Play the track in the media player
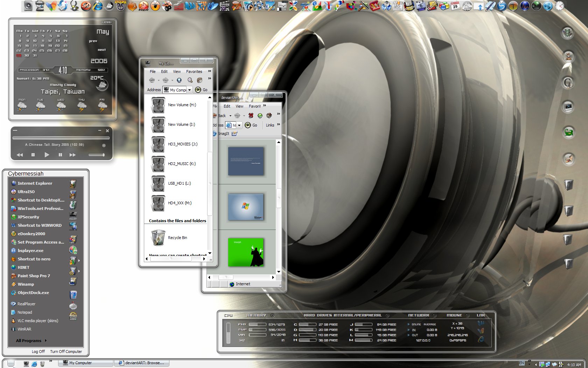The width and height of the screenshot is (588, 368). [47, 155]
